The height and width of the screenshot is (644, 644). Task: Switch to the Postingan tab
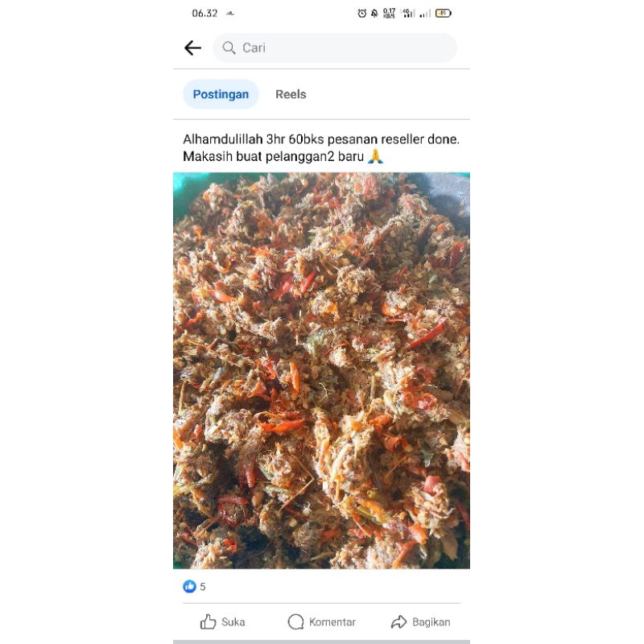[221, 94]
